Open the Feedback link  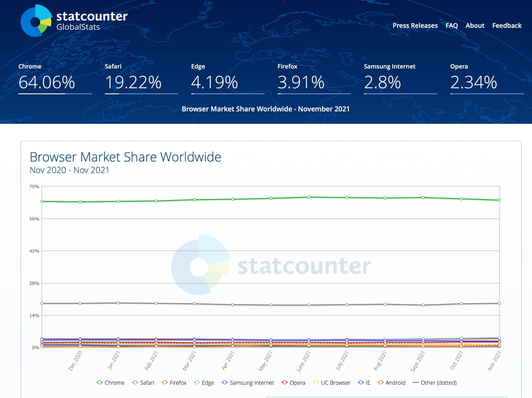tap(507, 26)
